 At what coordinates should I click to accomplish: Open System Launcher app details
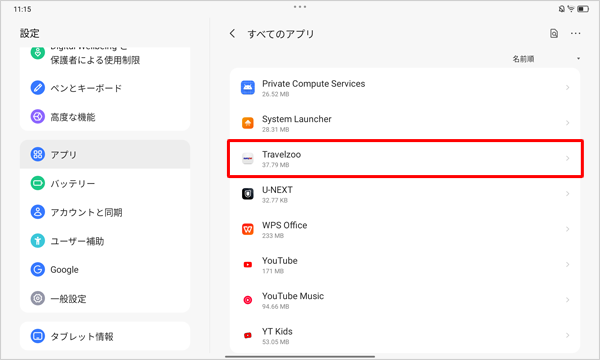(405, 123)
